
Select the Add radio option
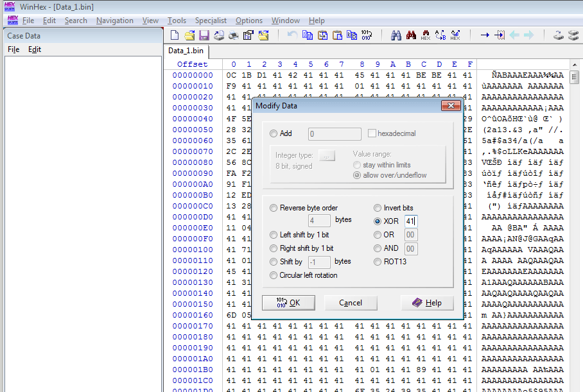coord(274,133)
